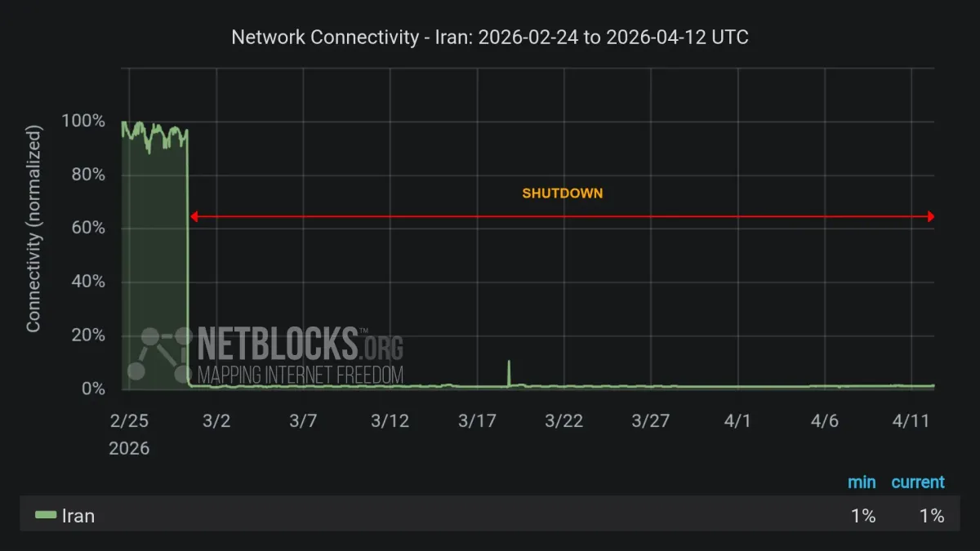The width and height of the screenshot is (980, 551).
Task: Sort legend by the current column header
Action: click(x=917, y=482)
